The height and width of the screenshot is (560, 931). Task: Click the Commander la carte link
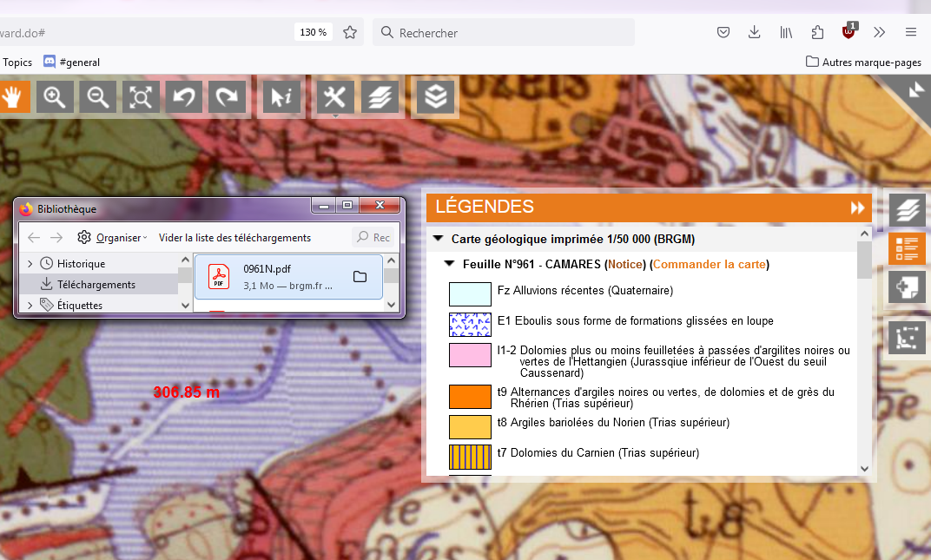click(710, 264)
